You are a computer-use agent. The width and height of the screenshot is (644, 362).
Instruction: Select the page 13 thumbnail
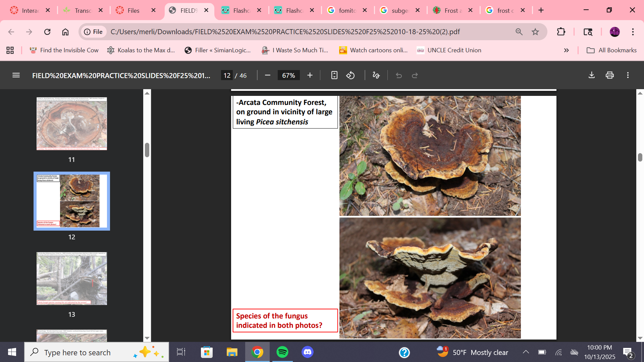click(x=72, y=279)
